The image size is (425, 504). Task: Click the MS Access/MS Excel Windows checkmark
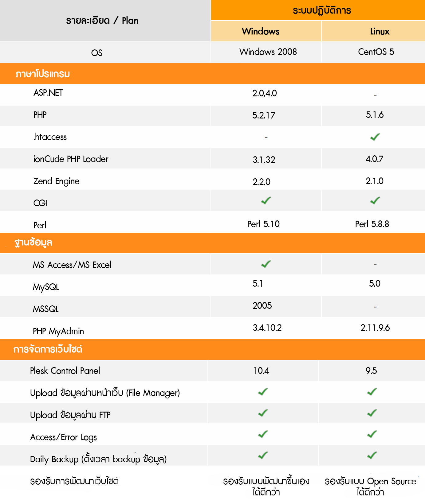click(266, 264)
